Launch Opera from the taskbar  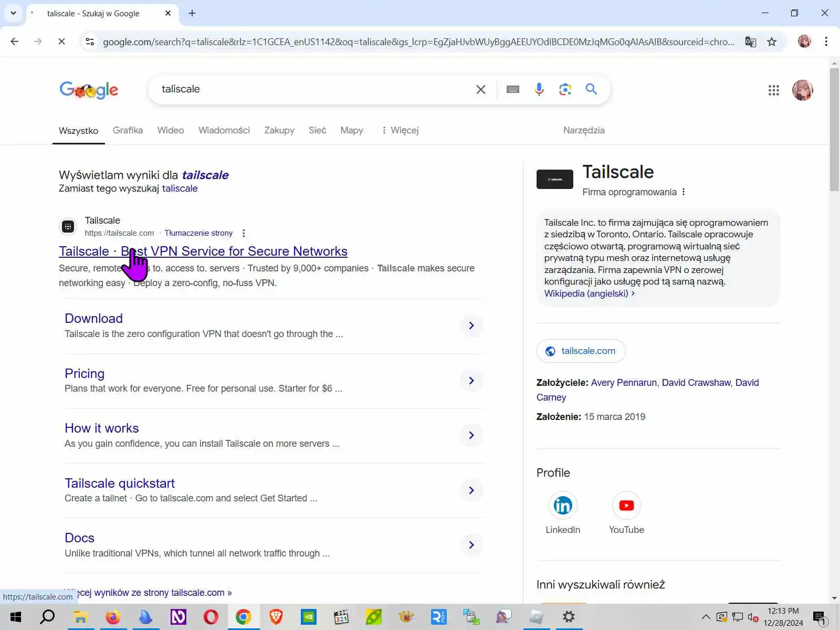[x=211, y=617]
